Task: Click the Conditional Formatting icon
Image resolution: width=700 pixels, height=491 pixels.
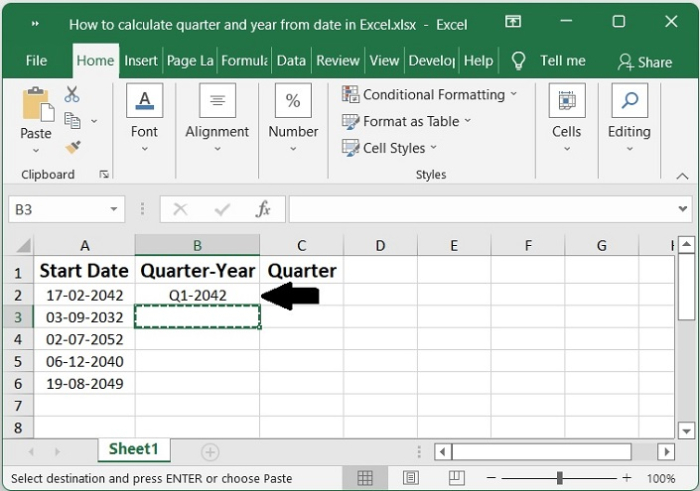Action: coord(350,94)
